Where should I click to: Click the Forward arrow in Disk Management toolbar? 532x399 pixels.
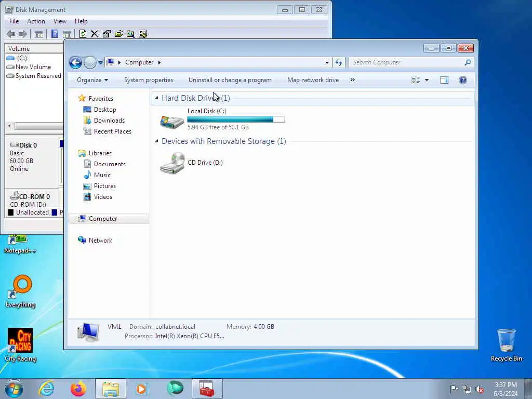23,34
